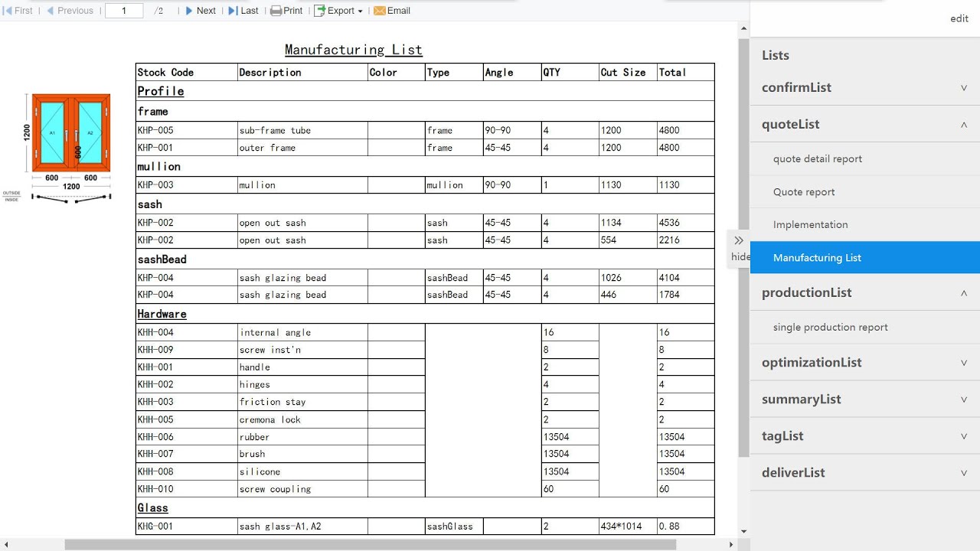Click the 'Manufacturing List' report title
This screenshot has height=551, width=980.
[354, 50]
